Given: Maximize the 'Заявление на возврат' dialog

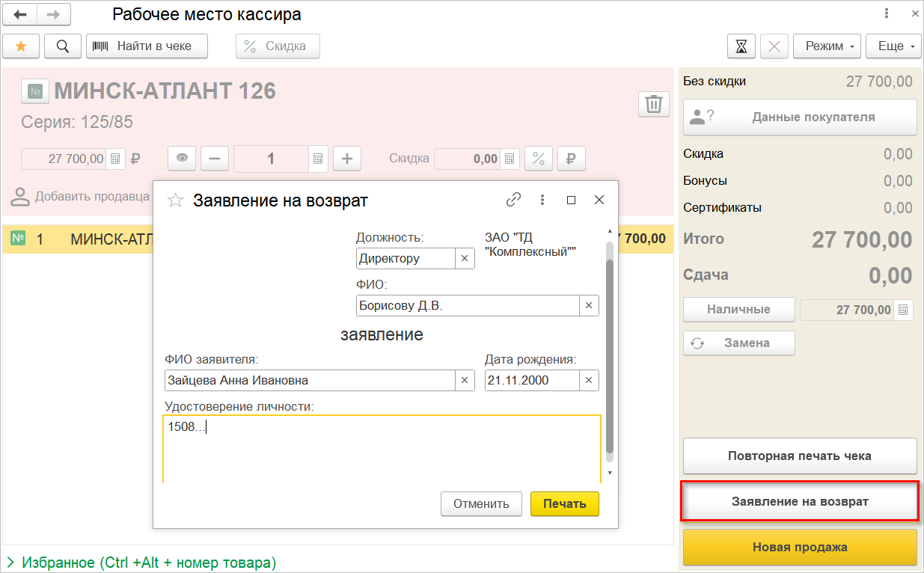Looking at the screenshot, I should point(572,200).
